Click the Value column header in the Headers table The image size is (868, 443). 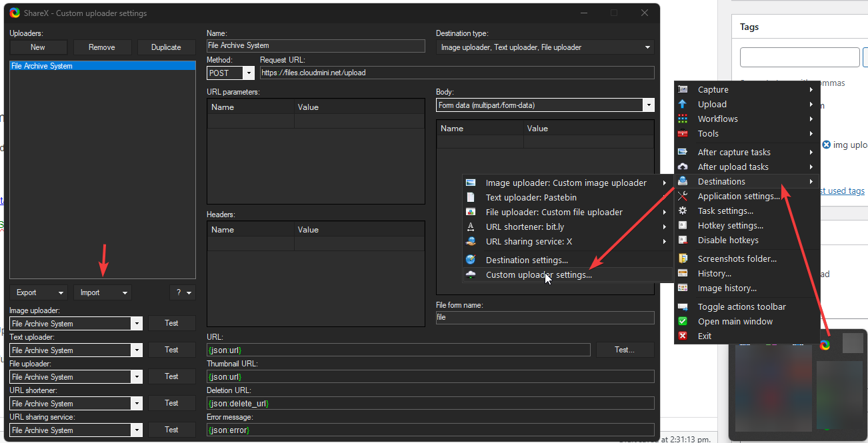[359, 229]
